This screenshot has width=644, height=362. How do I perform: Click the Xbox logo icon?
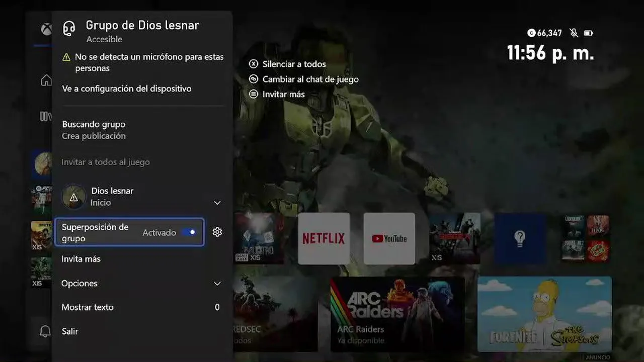[46, 29]
